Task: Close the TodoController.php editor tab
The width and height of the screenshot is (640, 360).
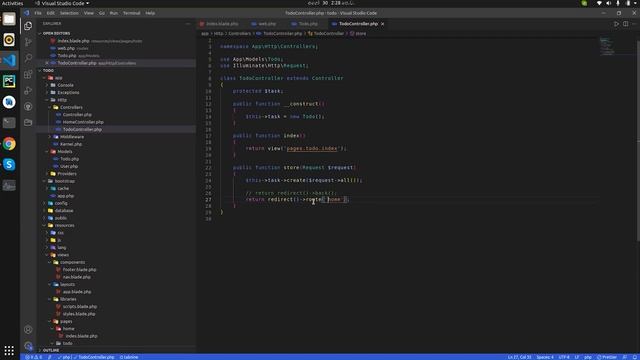Action: pos(382,24)
